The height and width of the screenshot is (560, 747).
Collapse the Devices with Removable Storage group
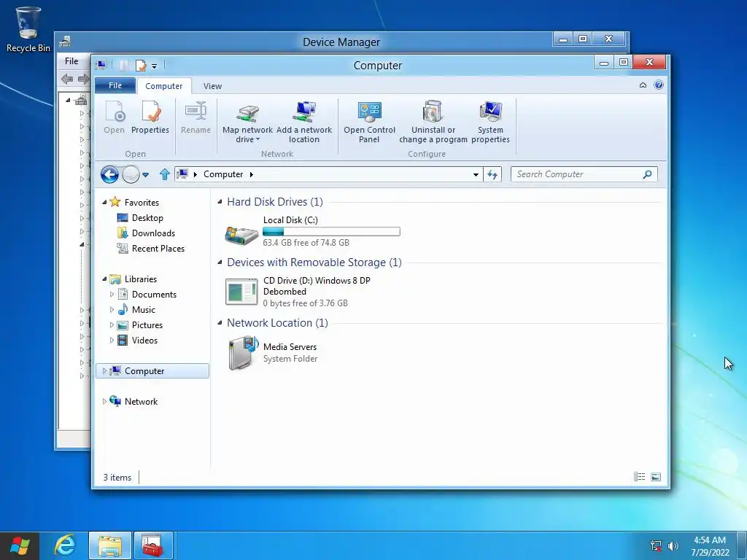click(220, 262)
